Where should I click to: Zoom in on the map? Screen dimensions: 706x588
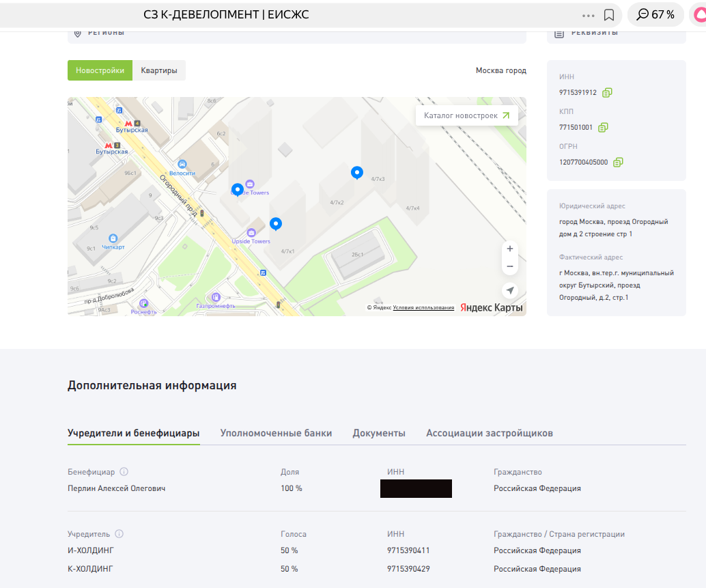coord(509,249)
